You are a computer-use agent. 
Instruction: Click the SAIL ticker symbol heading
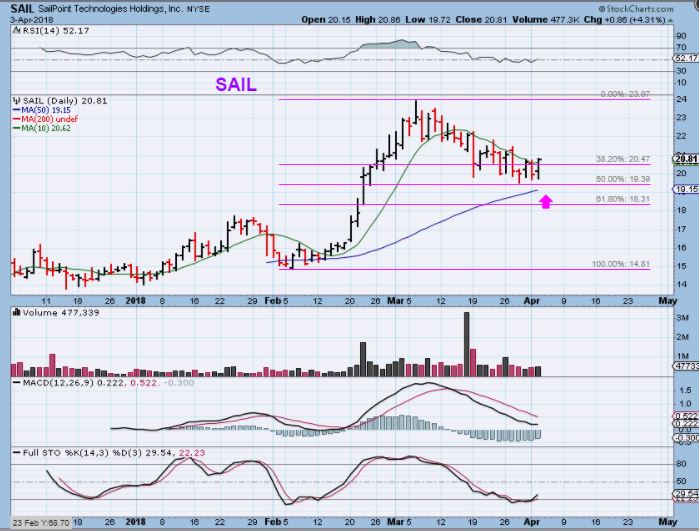pyautogui.click(x=22, y=8)
